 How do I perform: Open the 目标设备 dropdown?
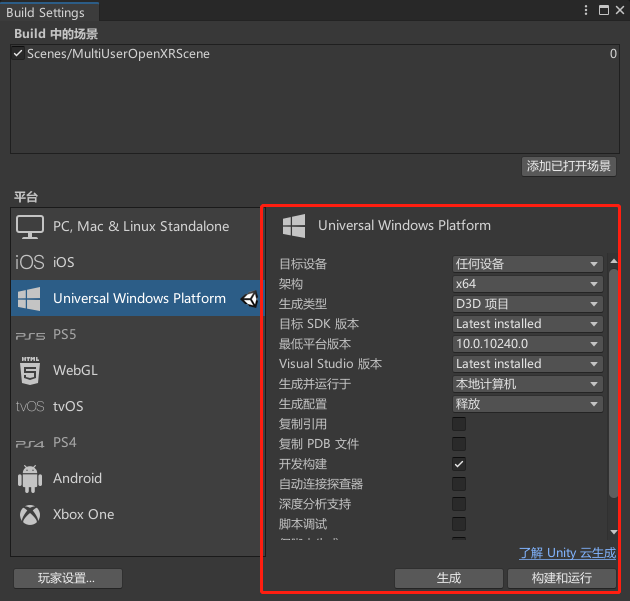coord(528,264)
